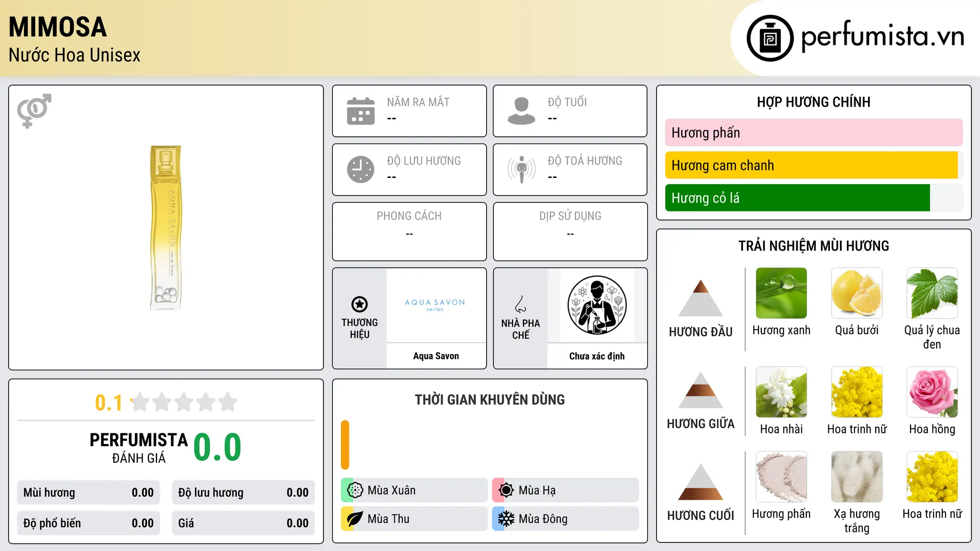The width and height of the screenshot is (980, 551).
Task: Click the THỜI GIAN KHUYÊN DÙNG heading
Action: click(x=490, y=399)
